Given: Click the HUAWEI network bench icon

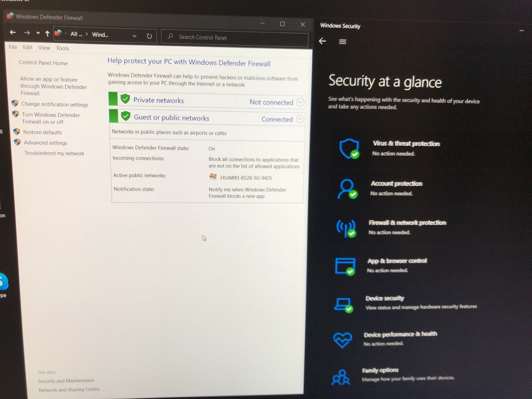Looking at the screenshot, I should (213, 177).
